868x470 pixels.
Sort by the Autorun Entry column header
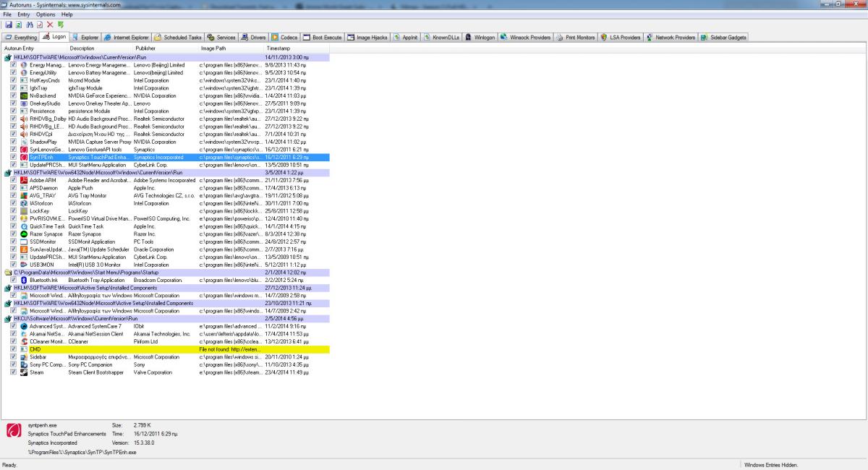point(35,48)
